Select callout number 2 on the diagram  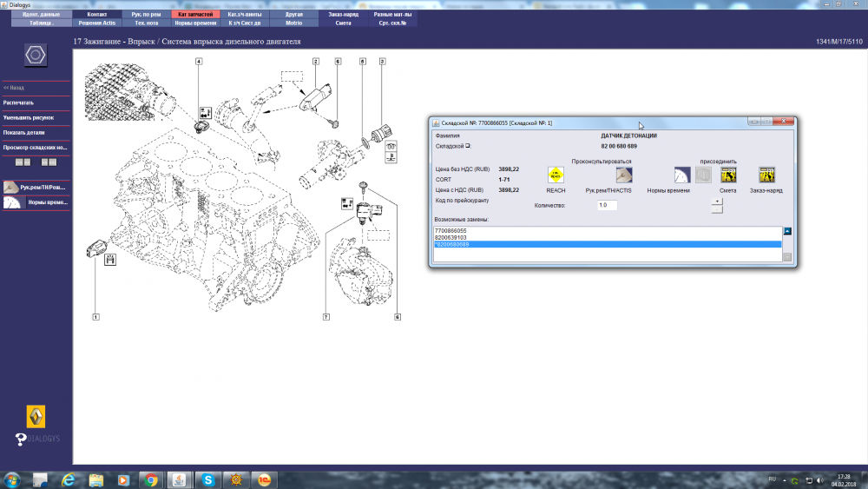(316, 62)
